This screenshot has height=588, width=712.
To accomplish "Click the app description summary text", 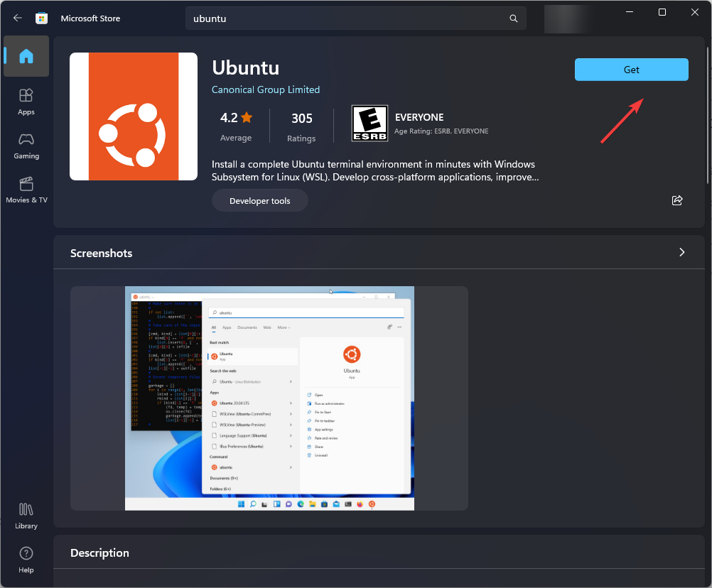I will pos(375,170).
